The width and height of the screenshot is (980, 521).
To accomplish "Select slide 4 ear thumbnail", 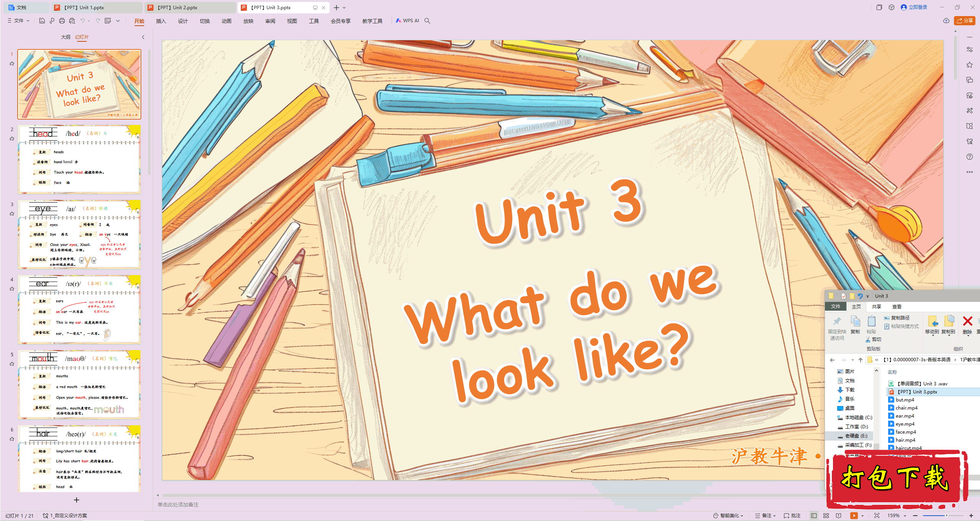I will 79,310.
